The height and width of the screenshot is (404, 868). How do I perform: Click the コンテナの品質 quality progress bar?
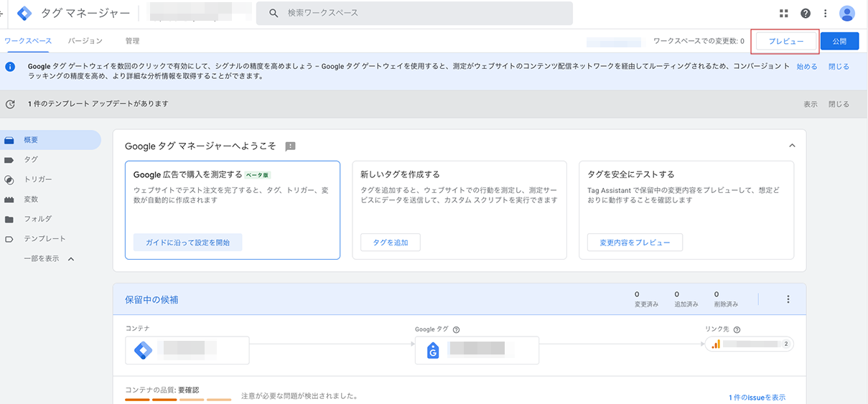pos(178,400)
